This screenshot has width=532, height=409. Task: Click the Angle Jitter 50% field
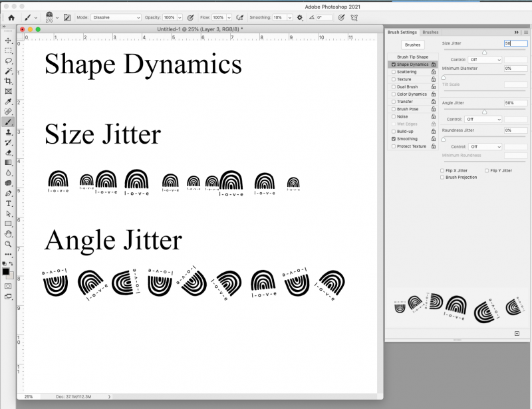tap(516, 103)
